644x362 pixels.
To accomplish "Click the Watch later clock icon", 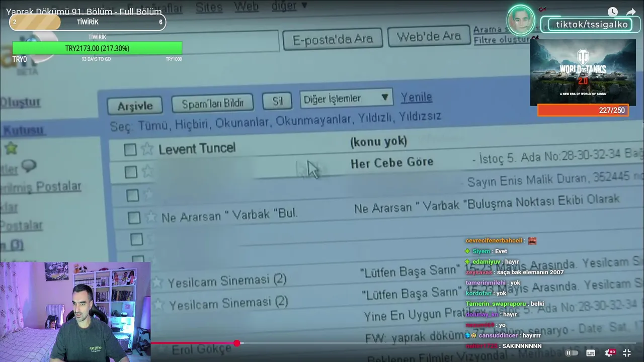I will [612, 12].
